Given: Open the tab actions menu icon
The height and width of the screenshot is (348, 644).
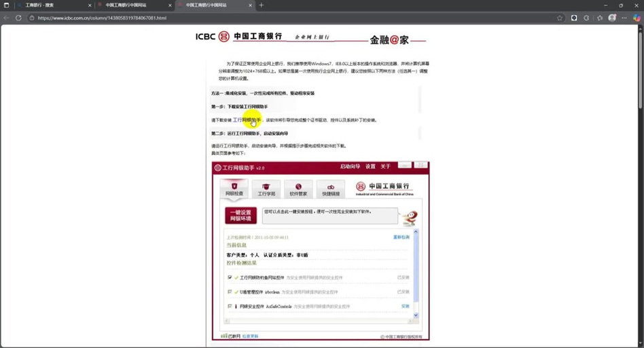Looking at the screenshot, I should coord(6,5).
